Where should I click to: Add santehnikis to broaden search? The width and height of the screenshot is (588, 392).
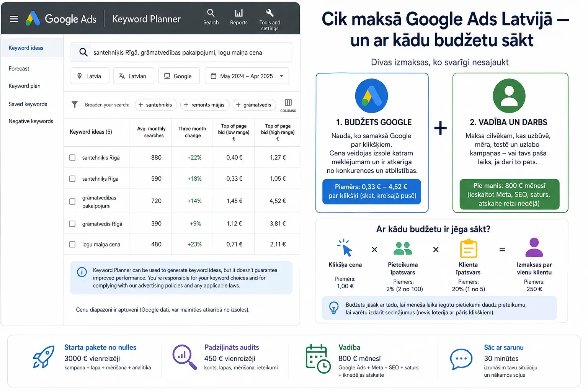click(155, 105)
